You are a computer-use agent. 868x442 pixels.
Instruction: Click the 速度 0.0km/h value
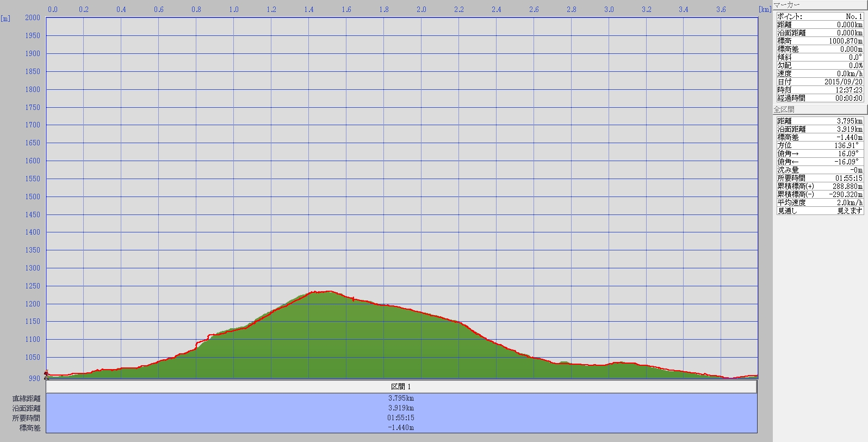[850, 73]
